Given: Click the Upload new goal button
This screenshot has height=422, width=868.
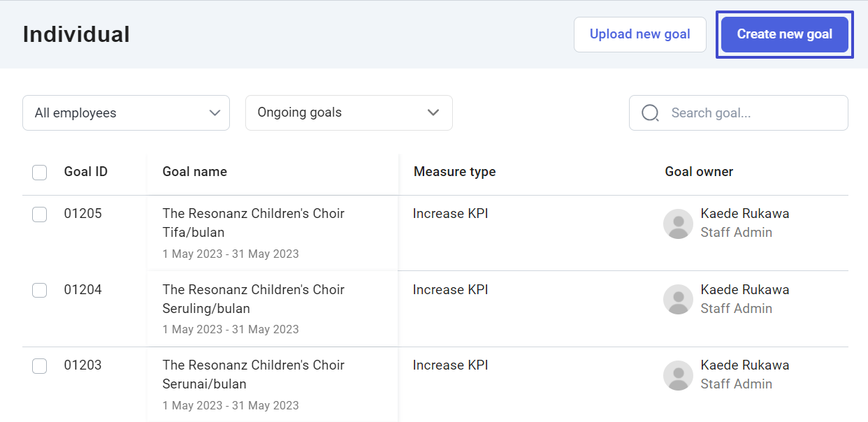Looking at the screenshot, I should coord(639,34).
